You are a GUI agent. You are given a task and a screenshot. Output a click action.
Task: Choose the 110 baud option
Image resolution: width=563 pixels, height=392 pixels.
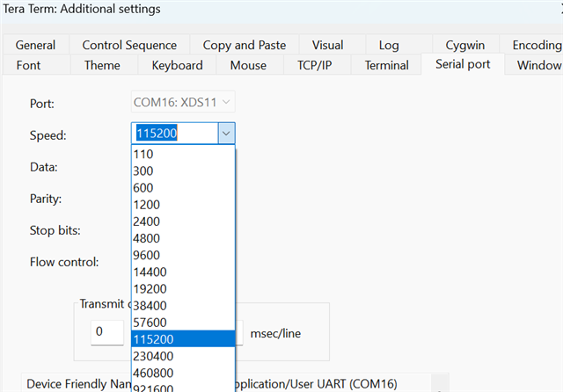(x=143, y=154)
